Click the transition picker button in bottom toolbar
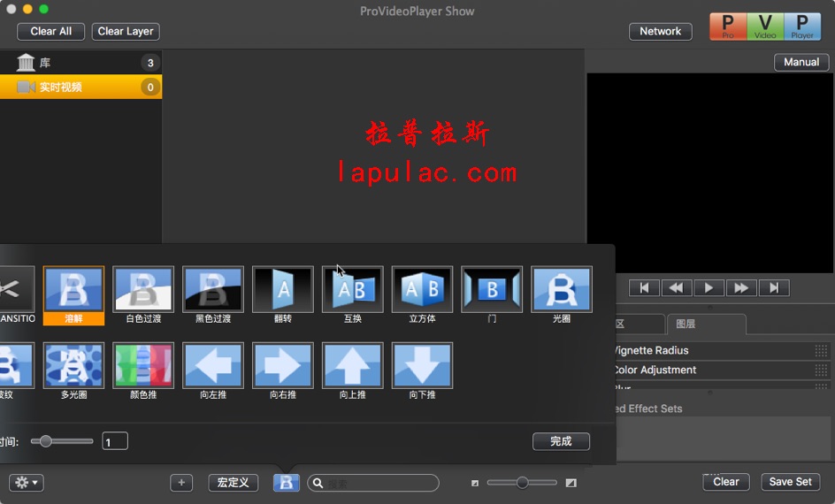 point(287,483)
